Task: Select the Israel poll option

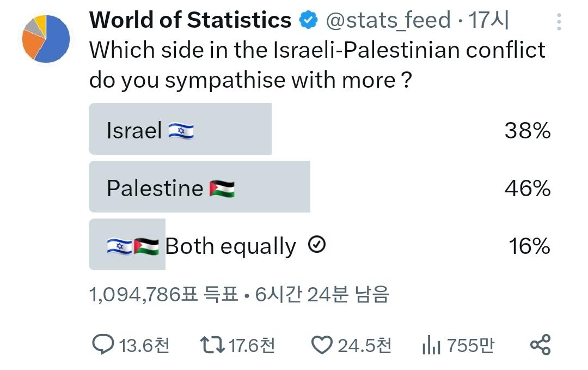Action: click(320, 129)
